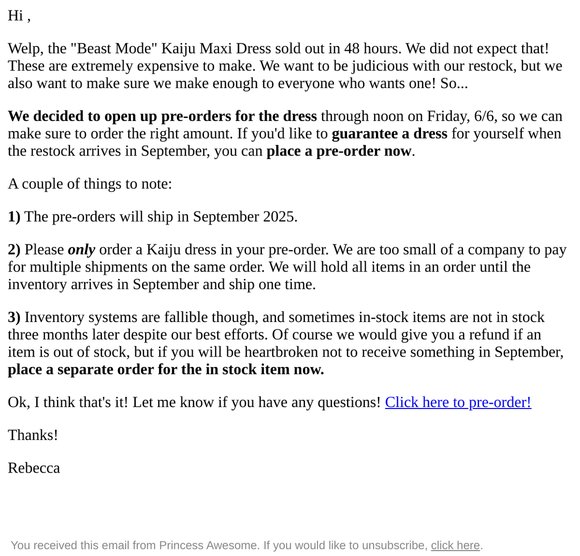Click the "Hi ," greeting line
Viewport: 580px width, 556px height.
point(19,16)
